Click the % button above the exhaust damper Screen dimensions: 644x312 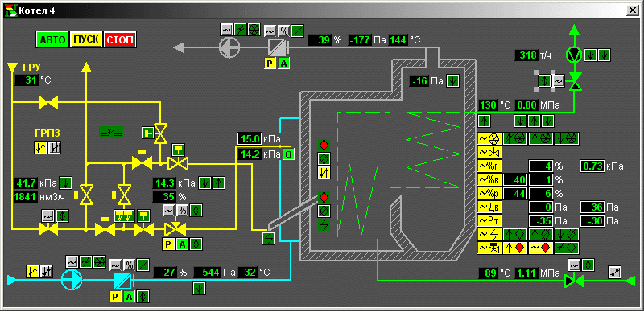pyautogui.click(x=283, y=31)
